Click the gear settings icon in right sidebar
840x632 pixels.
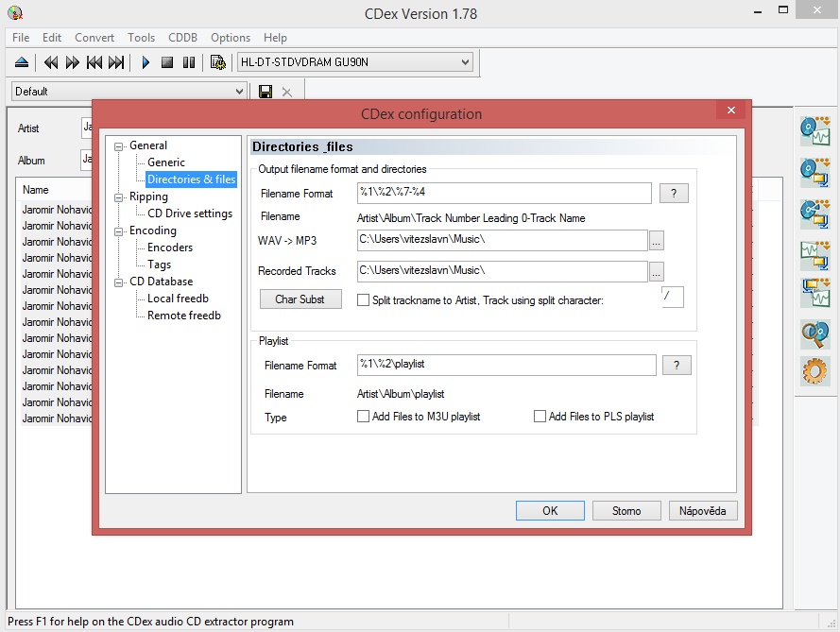pyautogui.click(x=814, y=371)
